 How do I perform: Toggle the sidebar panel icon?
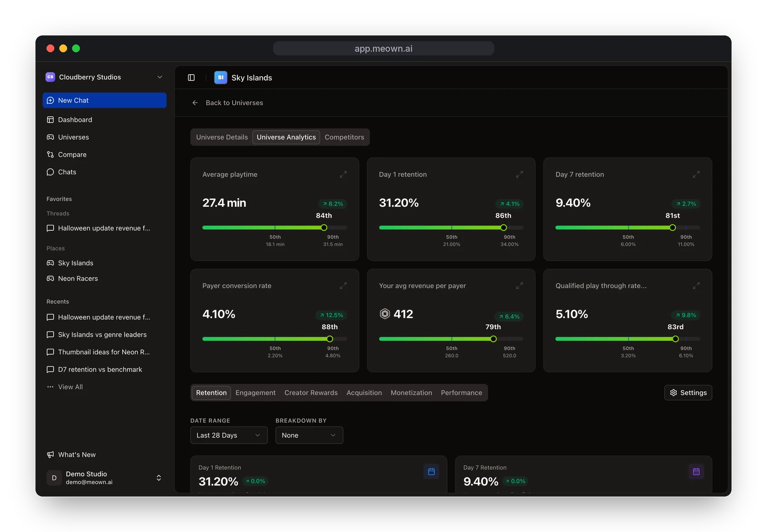(191, 78)
